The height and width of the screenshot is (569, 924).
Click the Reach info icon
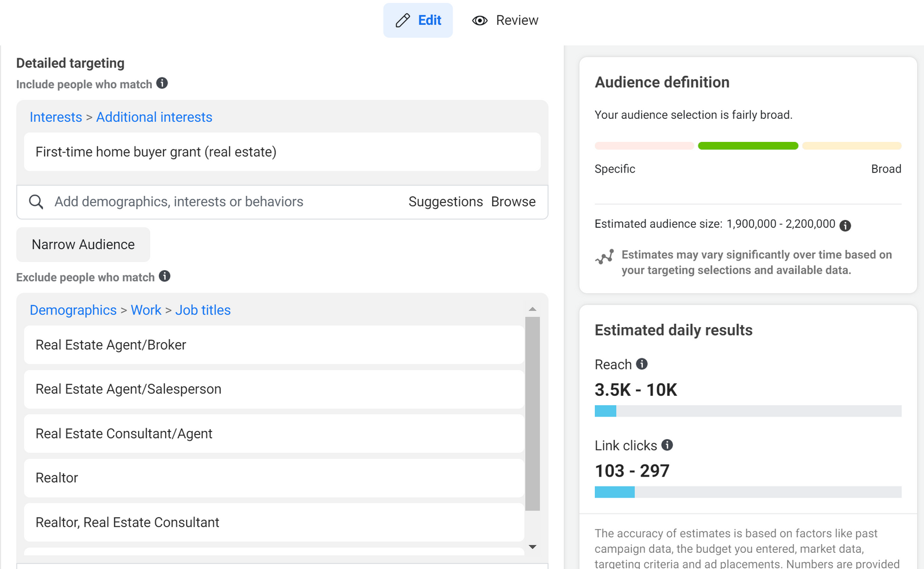642,364
